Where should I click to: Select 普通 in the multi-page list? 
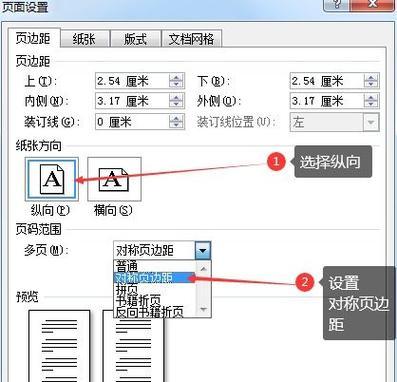click(x=155, y=266)
